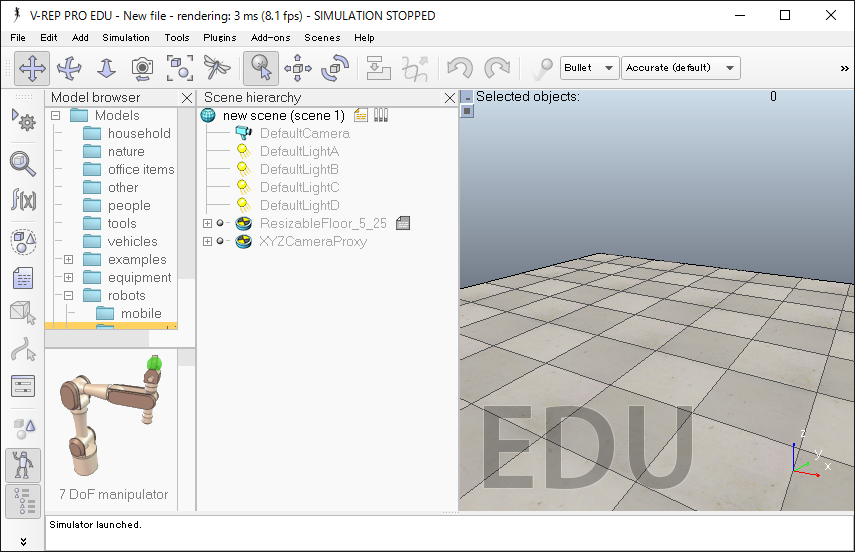The height and width of the screenshot is (552, 855).
Task: Select the household folder
Action: coord(139,134)
